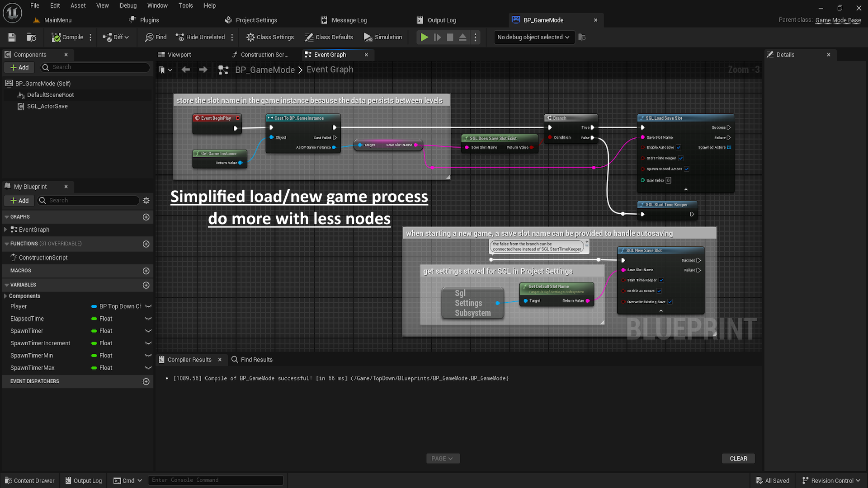
Task: Toggle Overwrite Existing Save checkbox
Action: (x=670, y=302)
